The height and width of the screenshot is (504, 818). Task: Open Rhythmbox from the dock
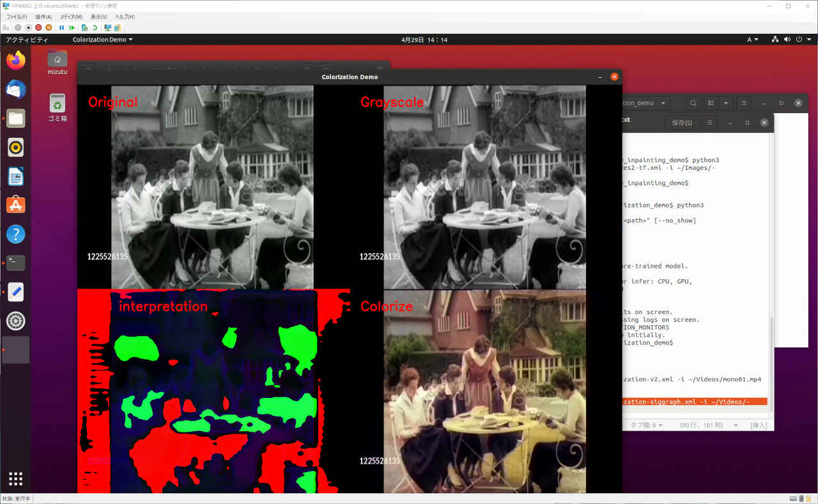click(16, 147)
